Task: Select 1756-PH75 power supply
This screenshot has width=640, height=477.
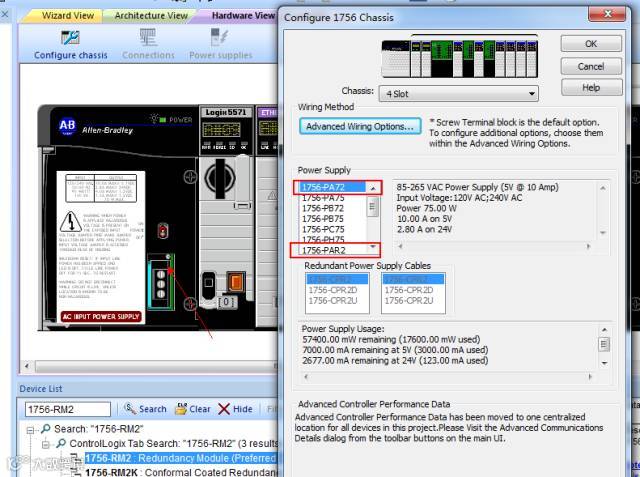Action: (x=333, y=239)
